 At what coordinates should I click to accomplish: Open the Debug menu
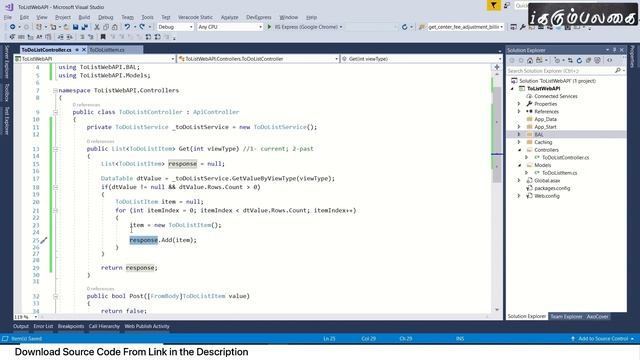(x=105, y=17)
